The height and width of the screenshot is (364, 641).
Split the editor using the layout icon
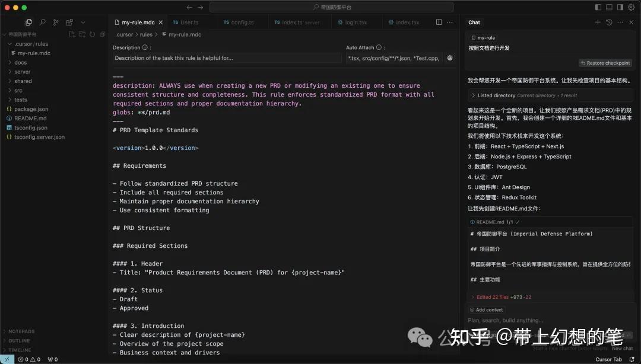437,21
